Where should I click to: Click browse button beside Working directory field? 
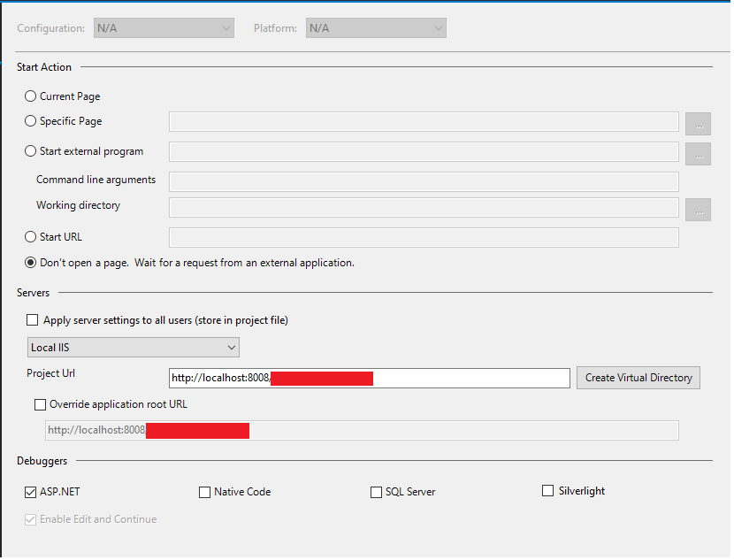[698, 209]
